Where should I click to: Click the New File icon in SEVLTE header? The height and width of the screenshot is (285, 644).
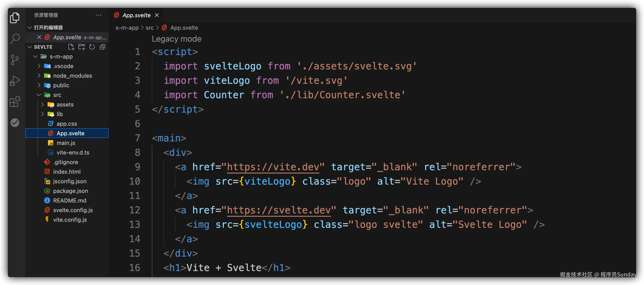pos(71,47)
